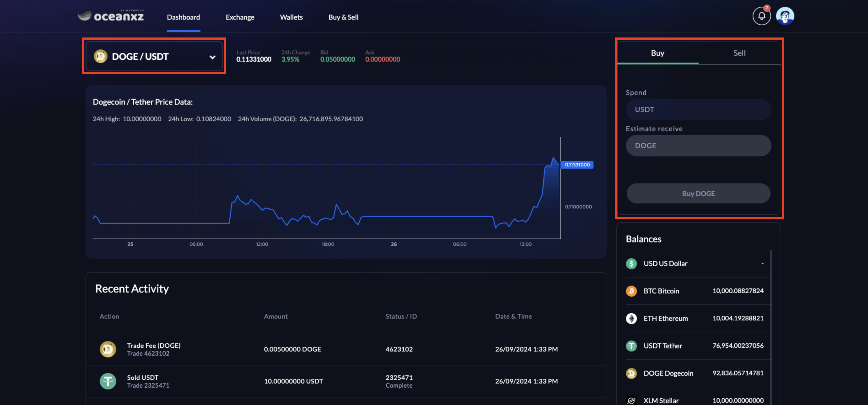Image resolution: width=868 pixels, height=405 pixels.
Task: Open the DOGE / USDT pair dropdown
Action: click(154, 56)
